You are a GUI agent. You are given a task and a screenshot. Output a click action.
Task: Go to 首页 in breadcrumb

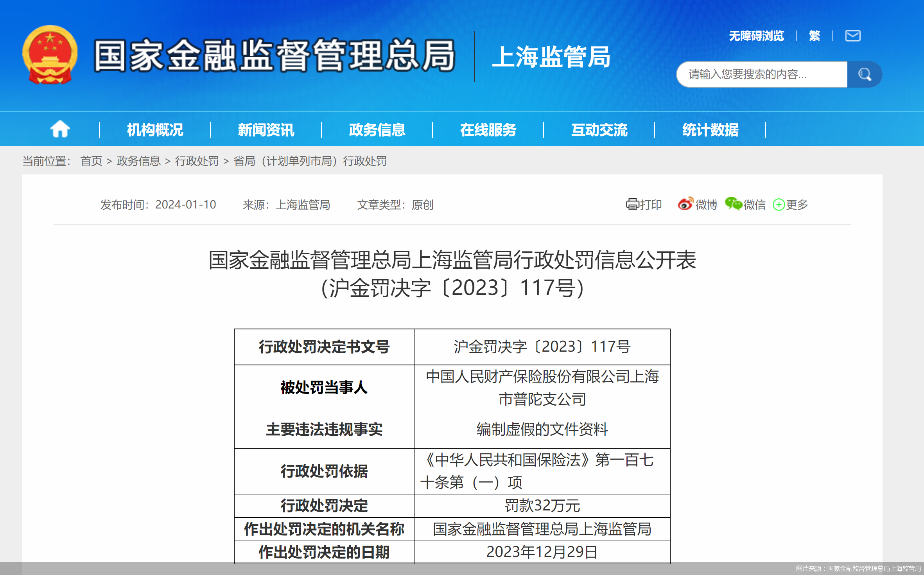[x=91, y=161]
